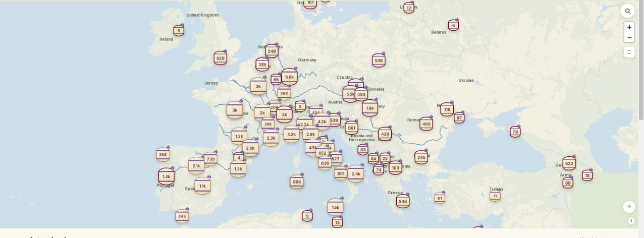Open the 12 cluster near Lithuania
The image size is (644, 238).
coord(409,8)
